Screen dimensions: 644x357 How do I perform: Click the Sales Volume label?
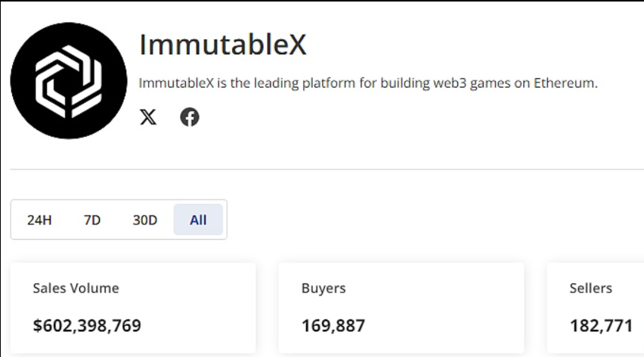pos(76,288)
